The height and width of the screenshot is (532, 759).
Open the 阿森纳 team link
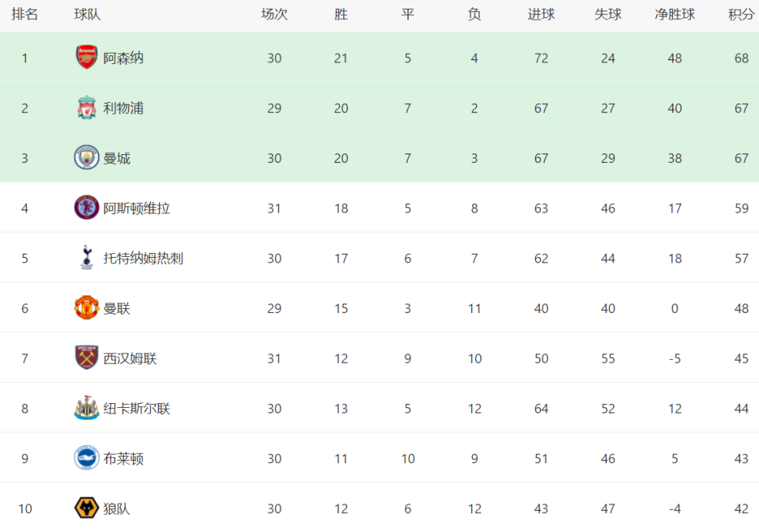123,58
